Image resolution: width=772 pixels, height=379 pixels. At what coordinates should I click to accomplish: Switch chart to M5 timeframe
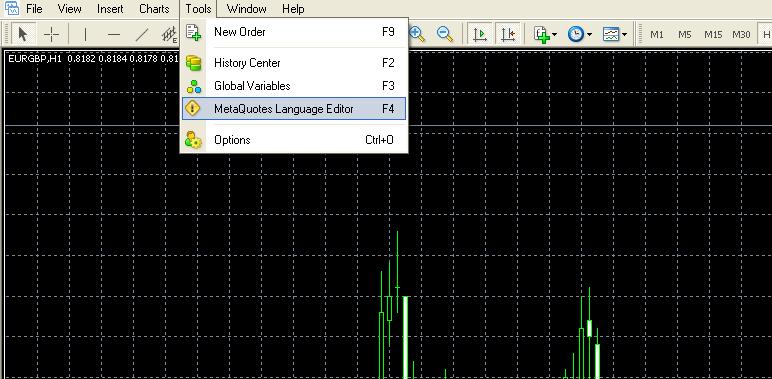684,34
